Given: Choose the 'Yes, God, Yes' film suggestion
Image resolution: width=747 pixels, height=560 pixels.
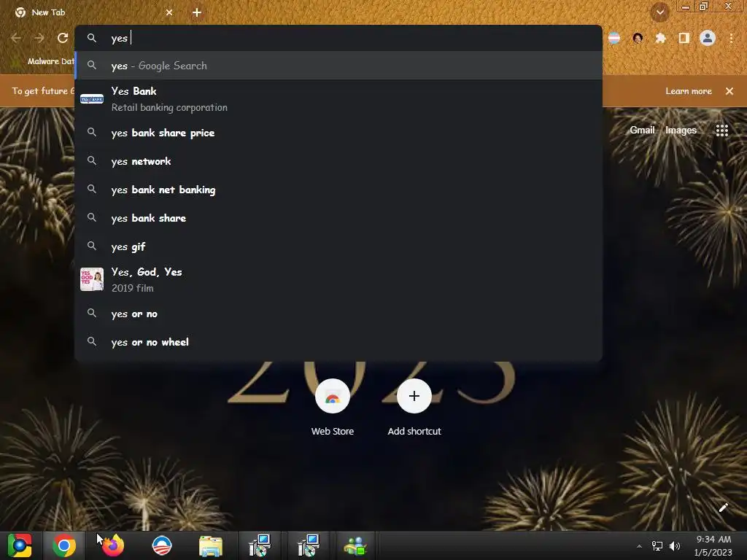Looking at the screenshot, I should 338,279.
